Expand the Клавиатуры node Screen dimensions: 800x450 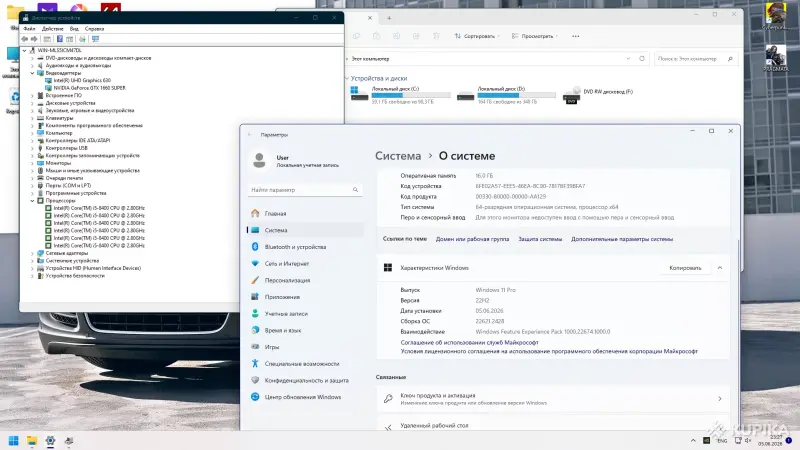[x=32, y=118]
